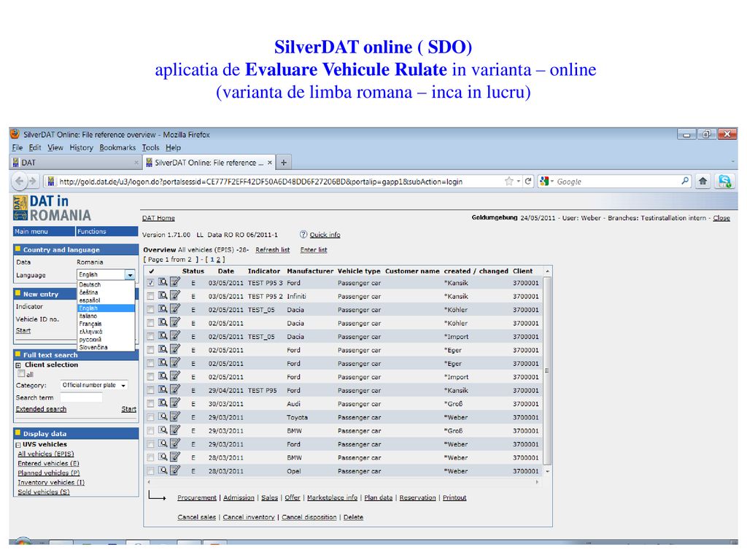
Task: Click the Refresh list link
Action: tap(273, 249)
